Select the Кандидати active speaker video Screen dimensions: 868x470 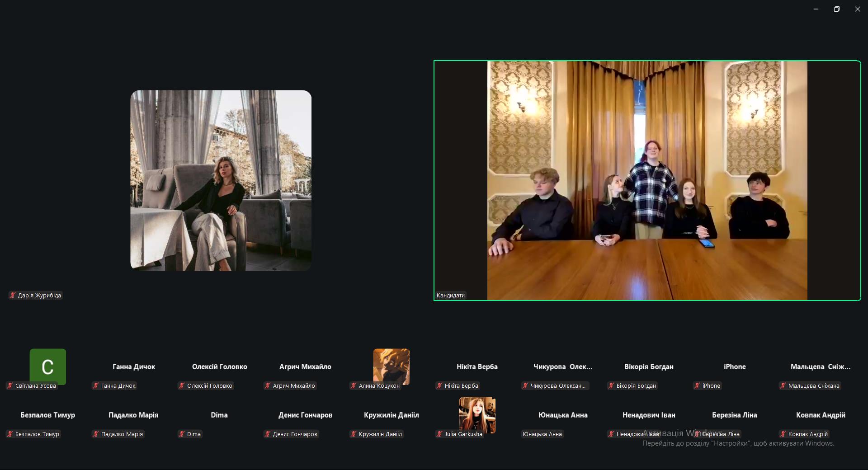tap(647, 180)
